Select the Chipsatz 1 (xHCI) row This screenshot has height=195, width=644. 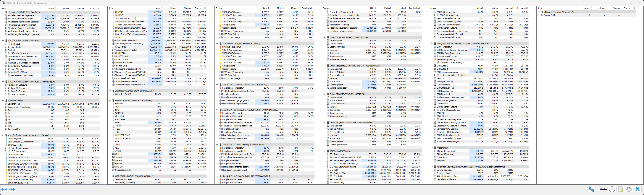coord(159,94)
